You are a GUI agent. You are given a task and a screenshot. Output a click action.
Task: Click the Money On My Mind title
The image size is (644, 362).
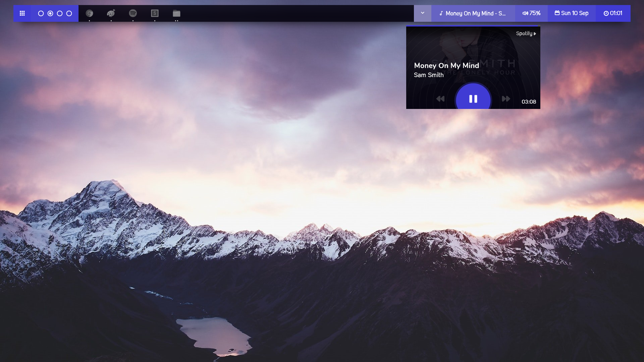pos(446,66)
